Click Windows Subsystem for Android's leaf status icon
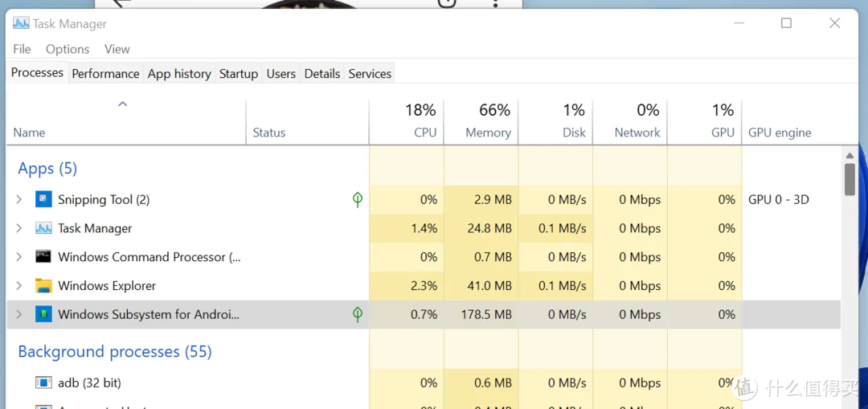The height and width of the screenshot is (409, 868). (358, 314)
